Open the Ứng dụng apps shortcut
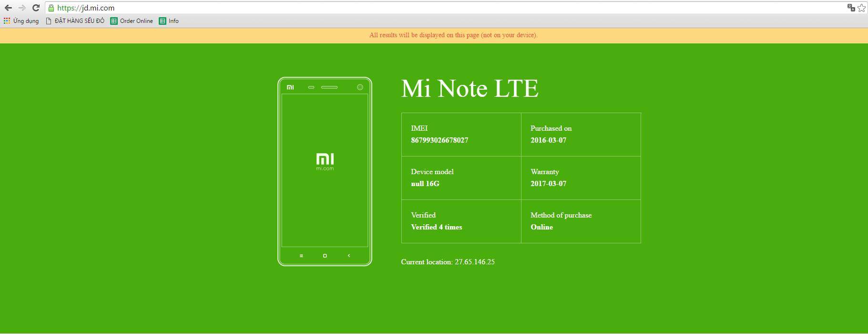868x334 pixels. click(x=21, y=21)
